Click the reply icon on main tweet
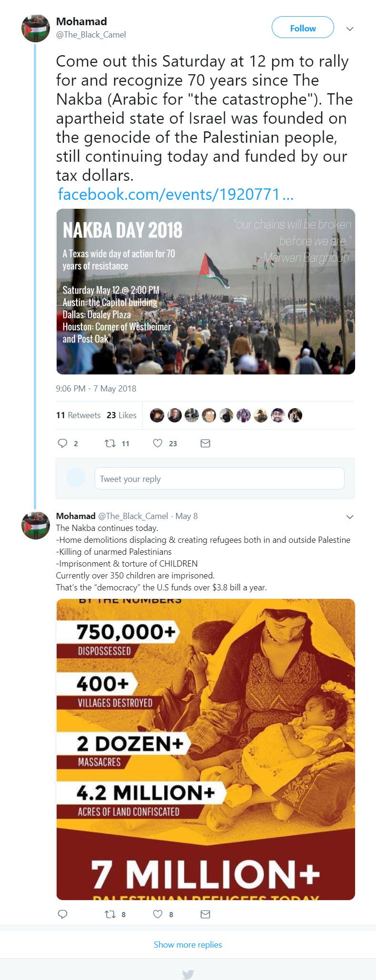Image resolution: width=376 pixels, height=980 pixels. [x=62, y=443]
